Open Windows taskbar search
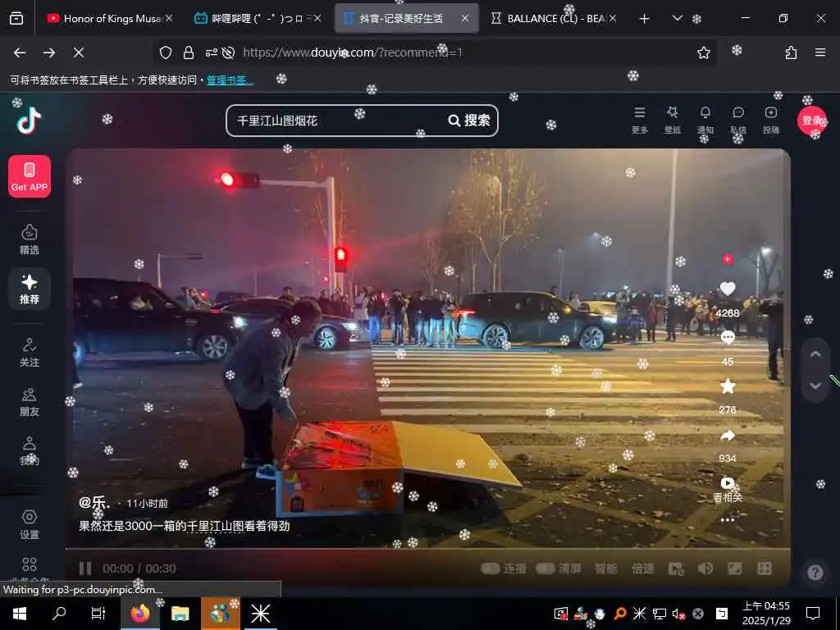The image size is (840, 630). coord(59,614)
